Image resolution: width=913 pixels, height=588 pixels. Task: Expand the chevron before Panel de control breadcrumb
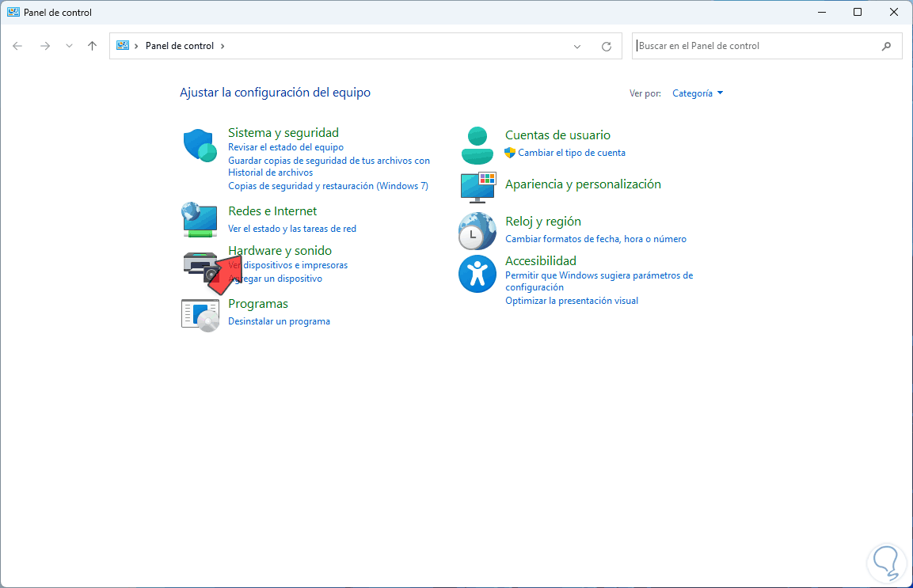coord(136,46)
